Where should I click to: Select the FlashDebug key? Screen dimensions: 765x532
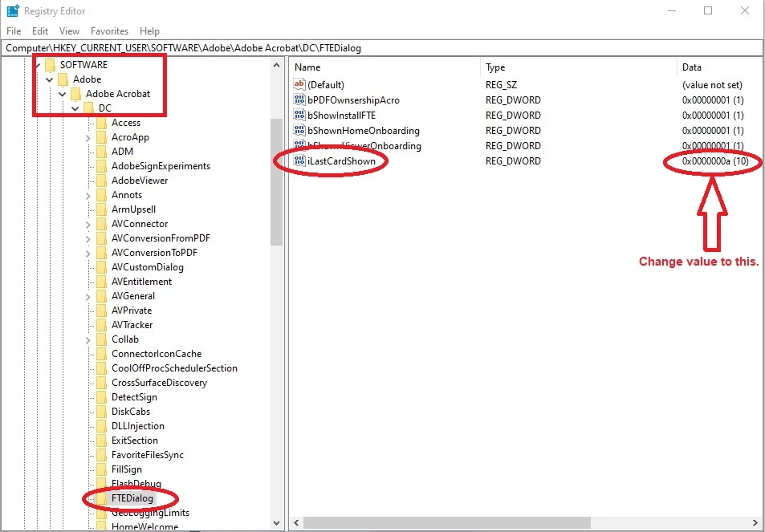pos(136,484)
